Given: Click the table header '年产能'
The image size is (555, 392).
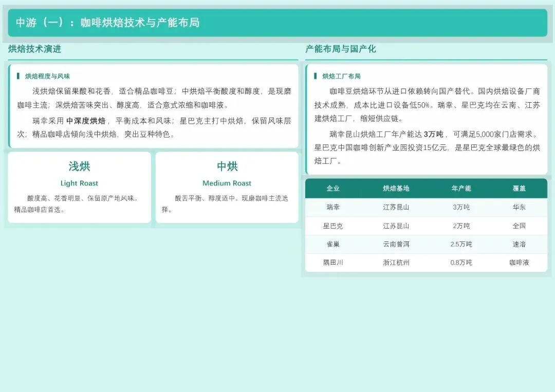Looking at the screenshot, I should coord(461,188).
